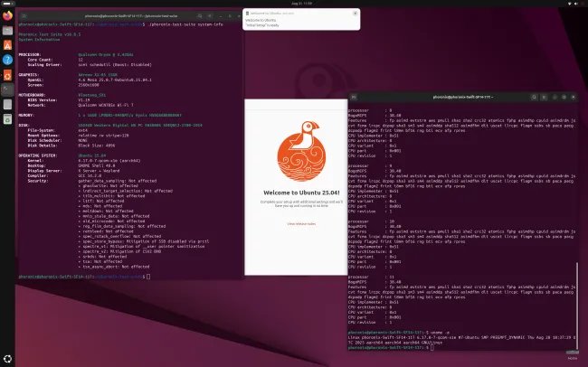Screen dimensions: 588x367
Task: Open the Files app in dock
Action: pyautogui.click(x=7, y=30)
